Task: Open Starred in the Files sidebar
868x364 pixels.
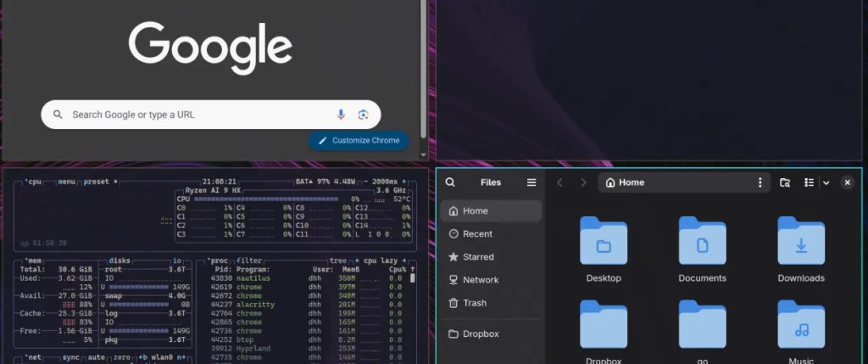Action: pos(491,257)
